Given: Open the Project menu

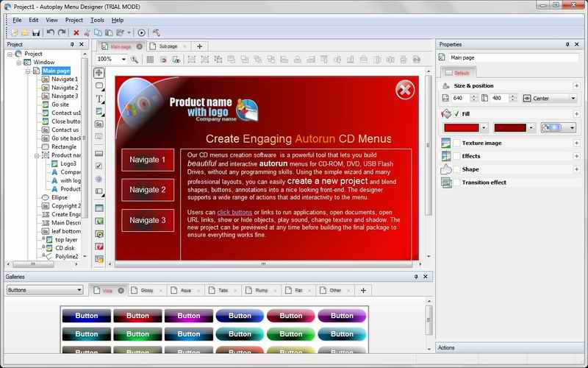Looking at the screenshot, I should [73, 20].
